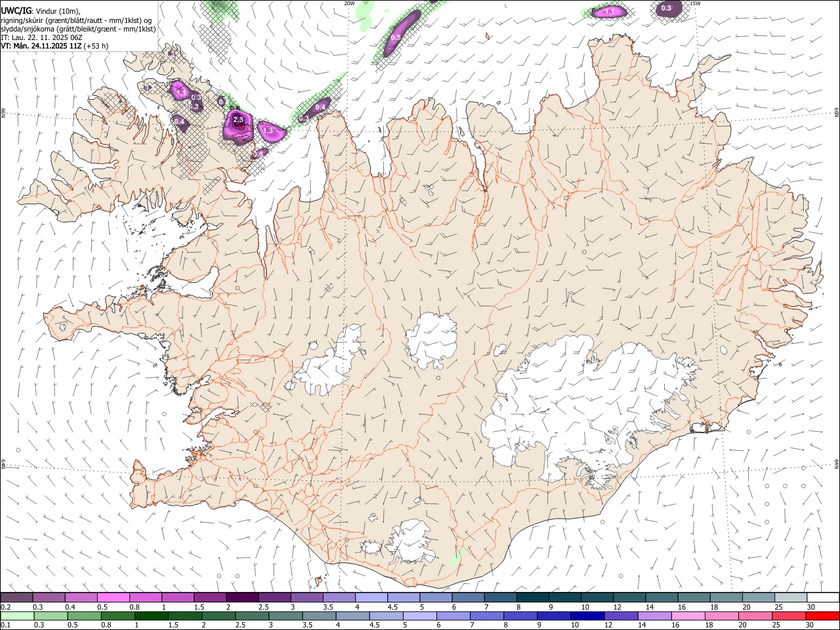Select the 66N latitude label on the right edge
Screen dimensions: 840x630
point(836,113)
